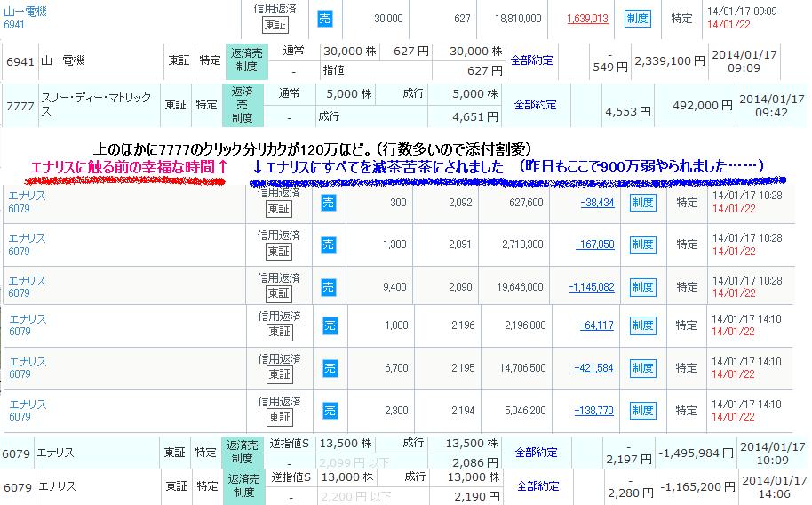This screenshot has height=505, width=812.
Task: Click the -421,584 loss link
Action: pos(594,368)
